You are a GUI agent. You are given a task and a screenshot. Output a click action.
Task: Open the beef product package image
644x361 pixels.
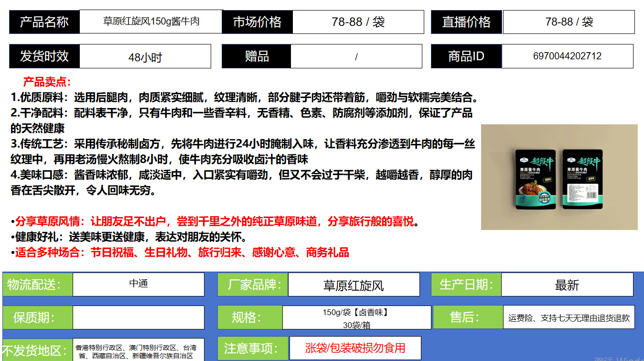(559, 177)
